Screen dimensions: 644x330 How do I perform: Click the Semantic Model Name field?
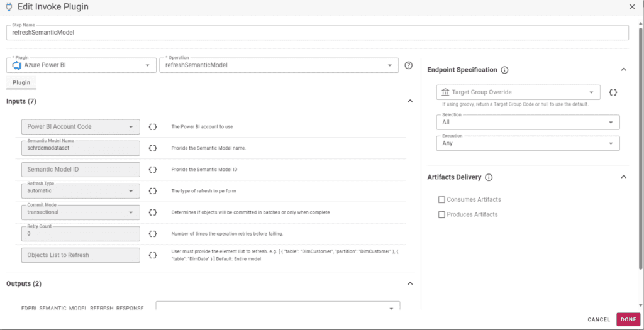tap(80, 148)
